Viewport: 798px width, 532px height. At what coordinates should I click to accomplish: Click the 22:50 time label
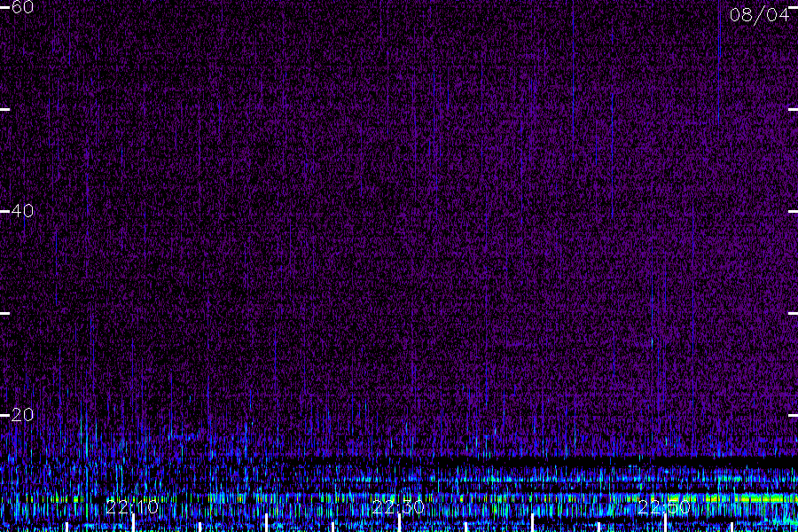pos(664,507)
